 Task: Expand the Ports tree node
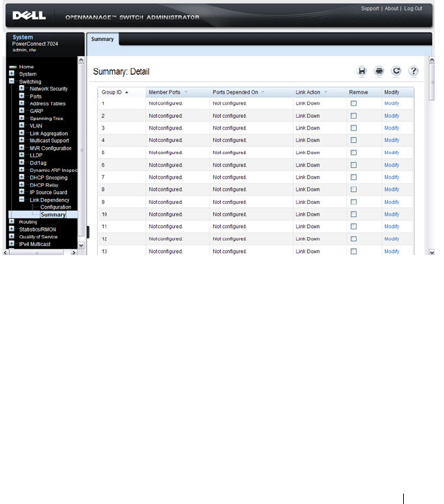(21, 96)
